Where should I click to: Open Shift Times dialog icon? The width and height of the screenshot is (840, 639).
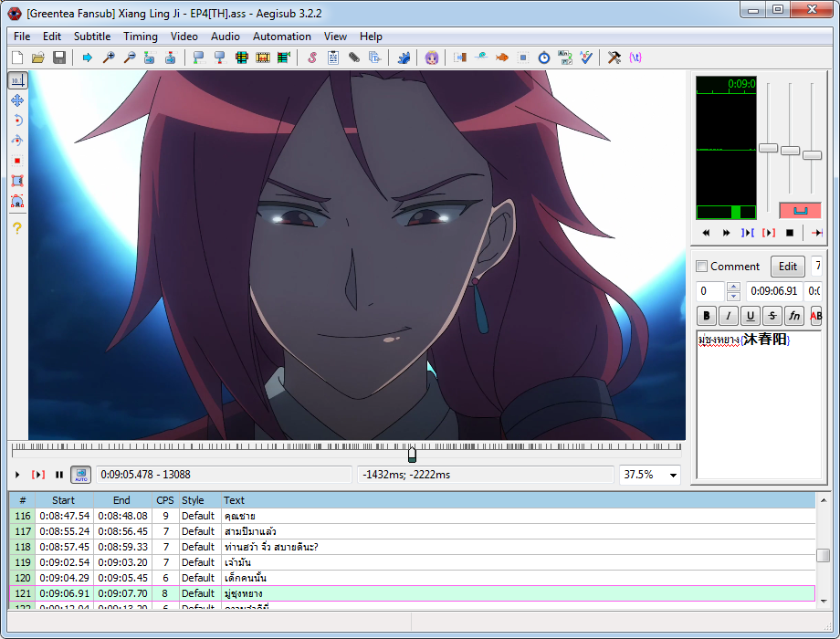(x=459, y=58)
